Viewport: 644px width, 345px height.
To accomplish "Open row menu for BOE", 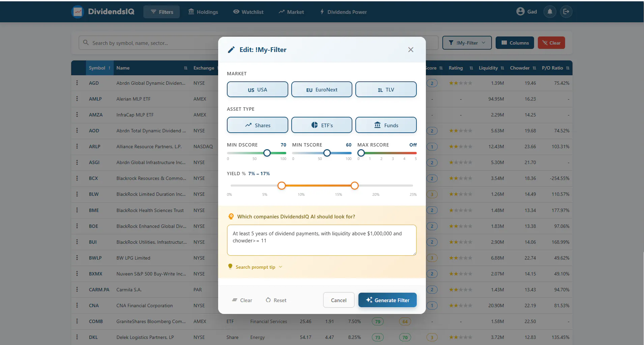I will click(x=77, y=226).
